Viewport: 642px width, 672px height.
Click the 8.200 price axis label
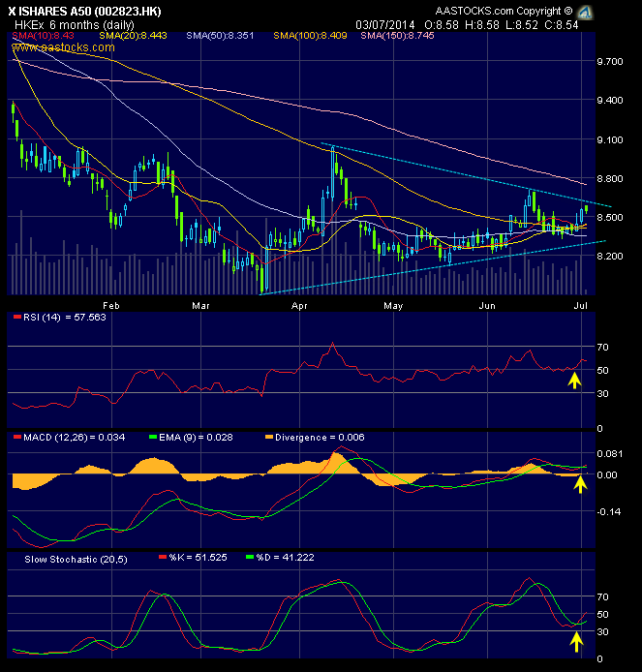[610, 257]
